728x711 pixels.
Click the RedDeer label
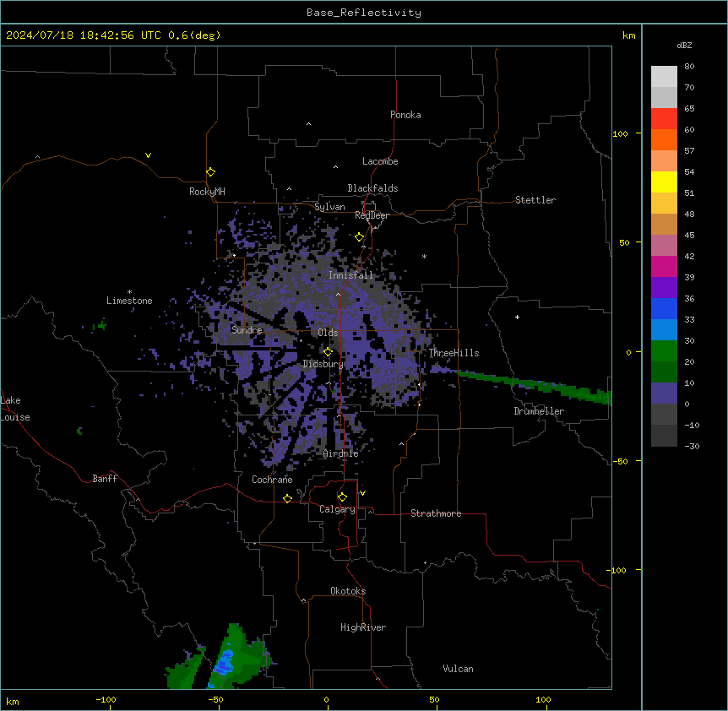[x=372, y=215]
